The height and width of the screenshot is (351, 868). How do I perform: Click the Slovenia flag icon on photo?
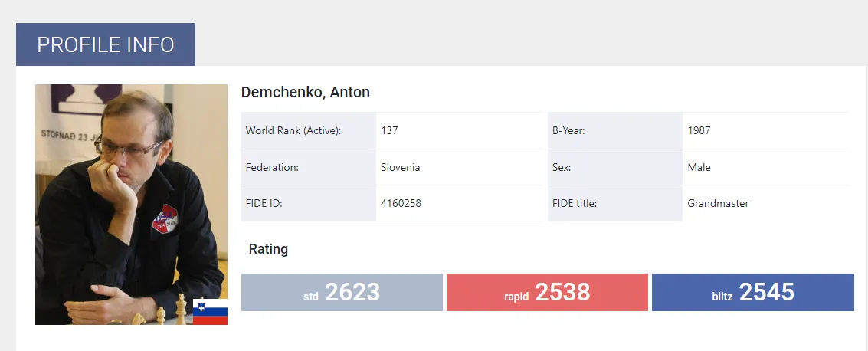coord(210,312)
